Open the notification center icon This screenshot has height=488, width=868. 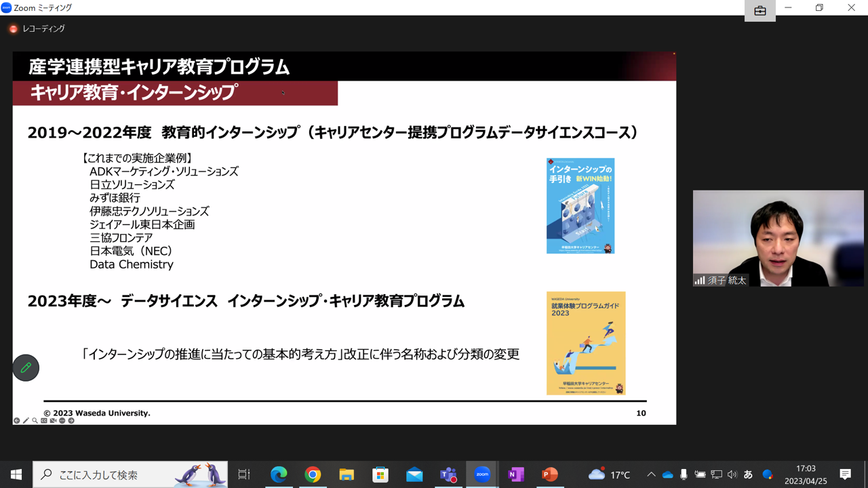845,474
